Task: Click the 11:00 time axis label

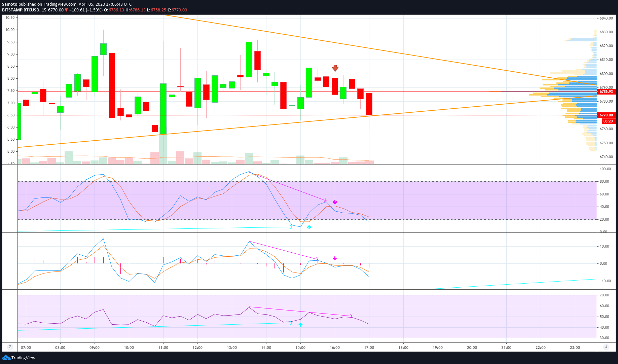Action: pos(163,348)
